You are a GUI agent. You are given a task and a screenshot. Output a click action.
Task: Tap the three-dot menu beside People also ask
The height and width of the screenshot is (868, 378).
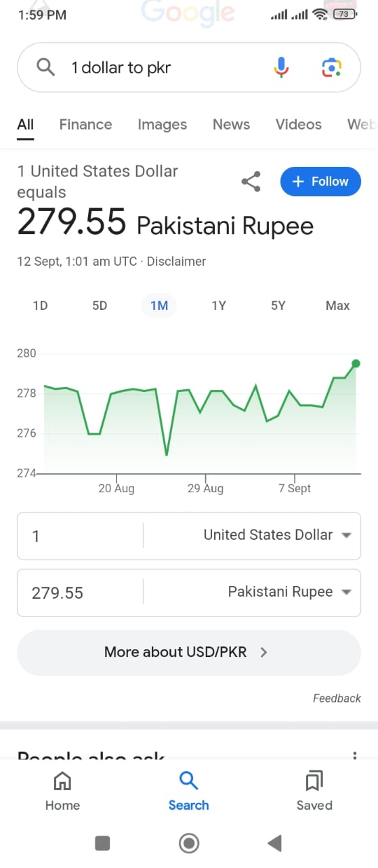pos(353,756)
